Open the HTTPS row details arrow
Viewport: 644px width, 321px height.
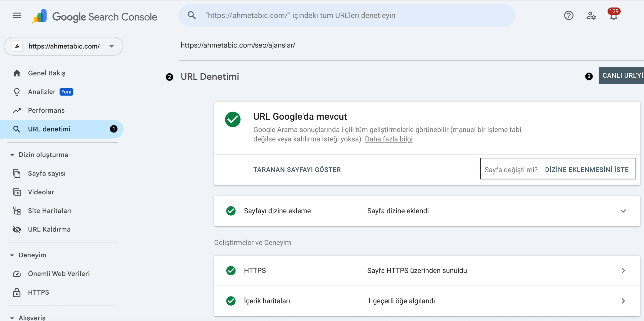pyautogui.click(x=623, y=271)
